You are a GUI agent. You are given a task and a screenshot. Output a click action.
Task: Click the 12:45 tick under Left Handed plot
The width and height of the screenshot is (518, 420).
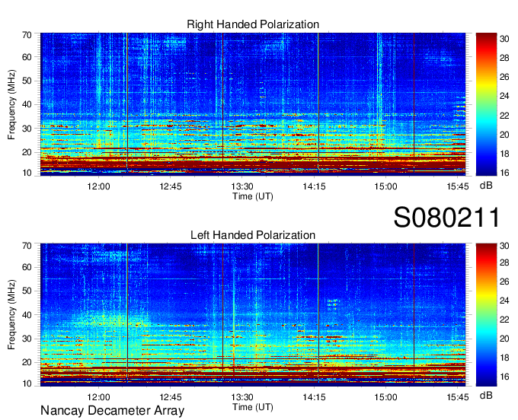(x=171, y=397)
